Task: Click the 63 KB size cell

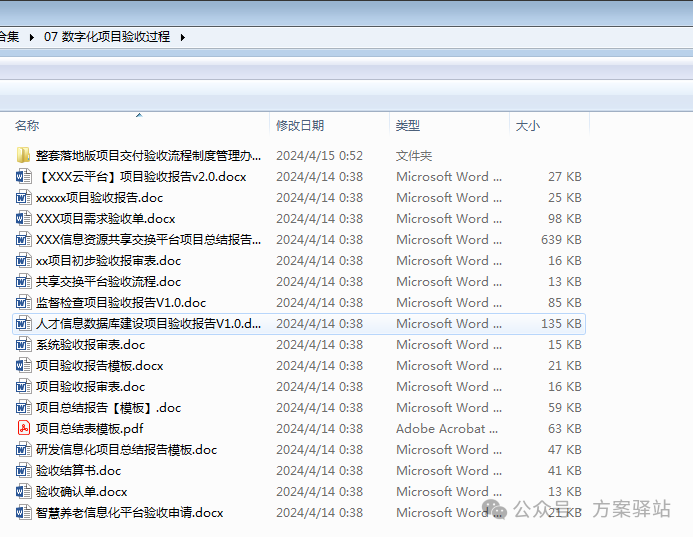Action: pyautogui.click(x=565, y=429)
